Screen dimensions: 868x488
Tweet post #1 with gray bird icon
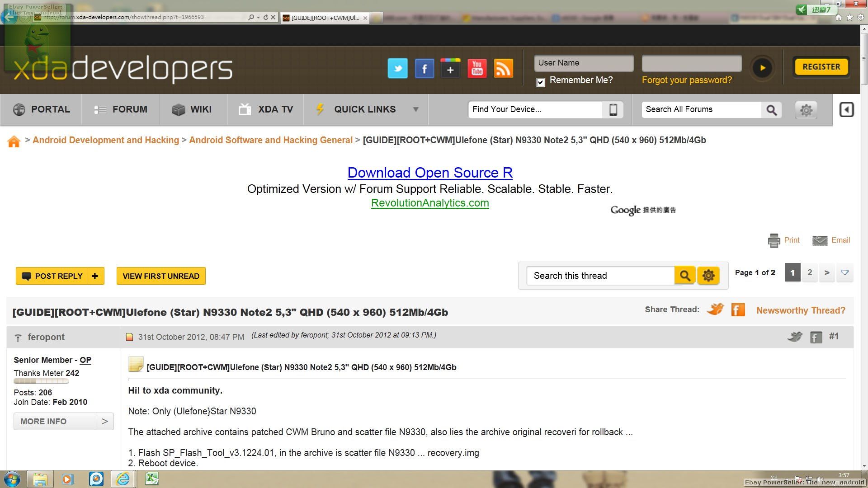coord(794,337)
